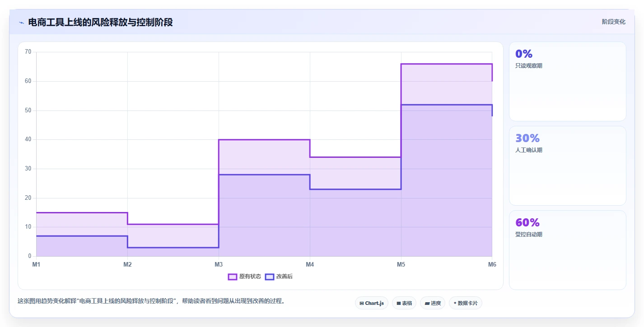Click the 人工确认期 label
644x327 pixels.
(529, 150)
